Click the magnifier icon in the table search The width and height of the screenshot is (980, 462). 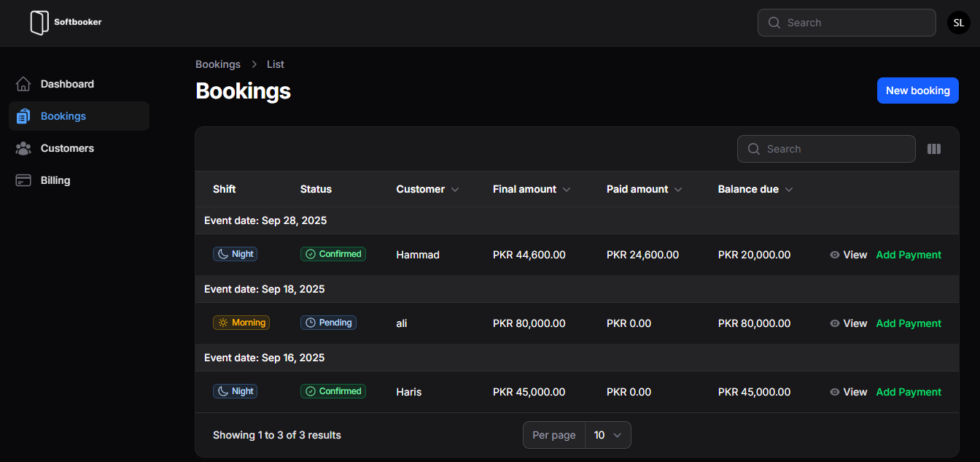tap(754, 148)
